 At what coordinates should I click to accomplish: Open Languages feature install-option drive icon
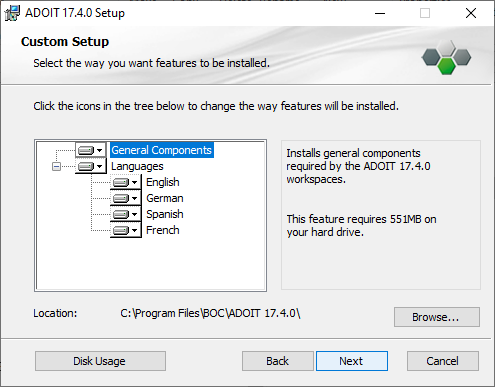coord(91,166)
